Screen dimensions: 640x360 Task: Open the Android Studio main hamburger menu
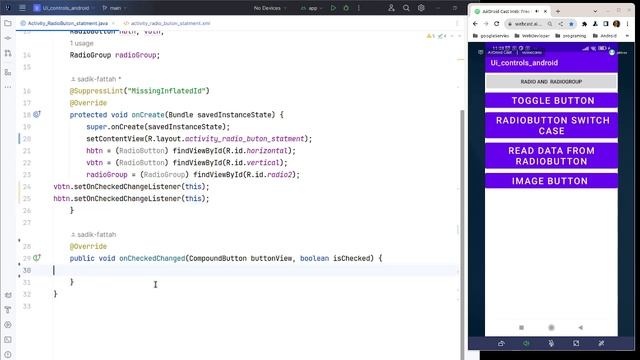point(22,8)
